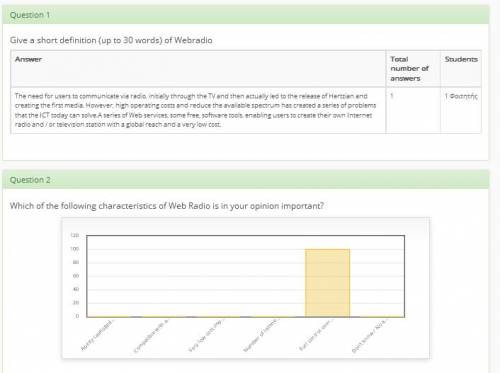Viewport: 500px width, 373px height.
Task: Click the Question 2 header
Action: tap(246, 180)
